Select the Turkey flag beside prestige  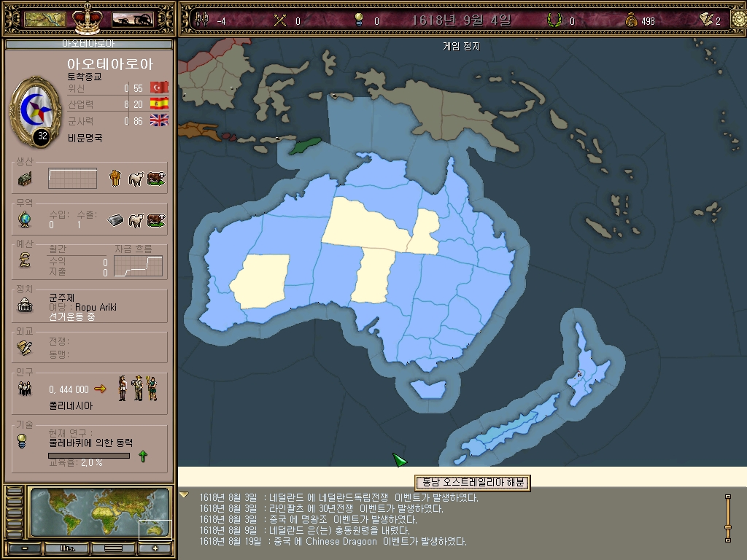[x=159, y=87]
